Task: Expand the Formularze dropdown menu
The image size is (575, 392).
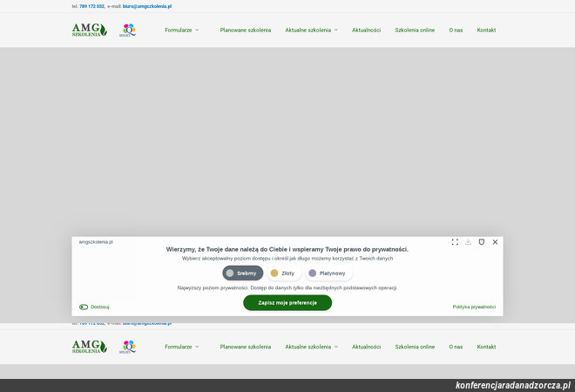Action: point(181,30)
